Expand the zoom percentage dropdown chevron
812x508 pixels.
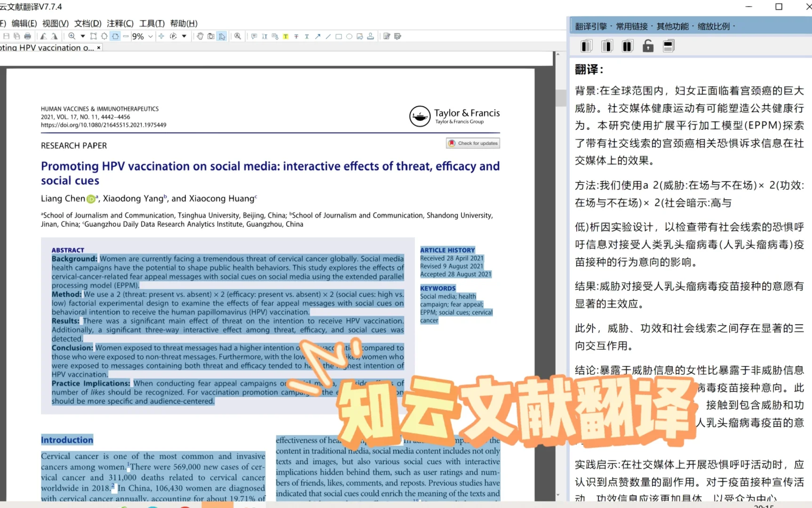click(x=151, y=36)
